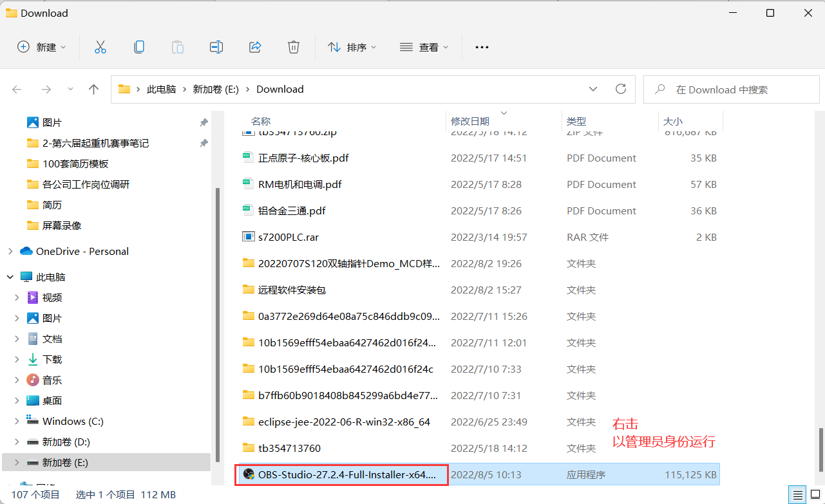Select the 20220707S120双轴指针Demo folder
The image size is (825, 504).
pos(349,263)
